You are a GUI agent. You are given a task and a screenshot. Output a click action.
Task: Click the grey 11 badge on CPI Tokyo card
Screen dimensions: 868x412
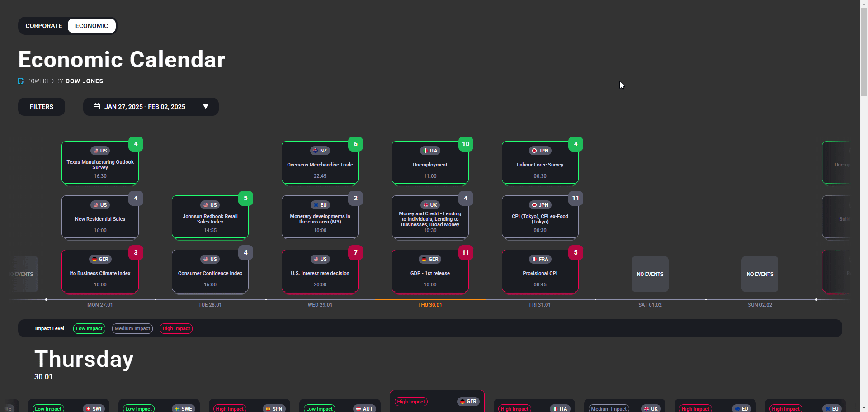pos(576,198)
